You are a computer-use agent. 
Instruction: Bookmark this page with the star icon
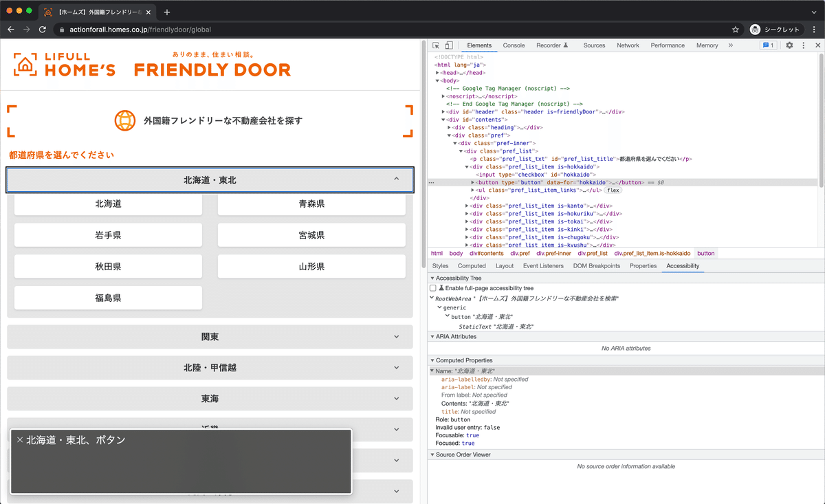(735, 30)
